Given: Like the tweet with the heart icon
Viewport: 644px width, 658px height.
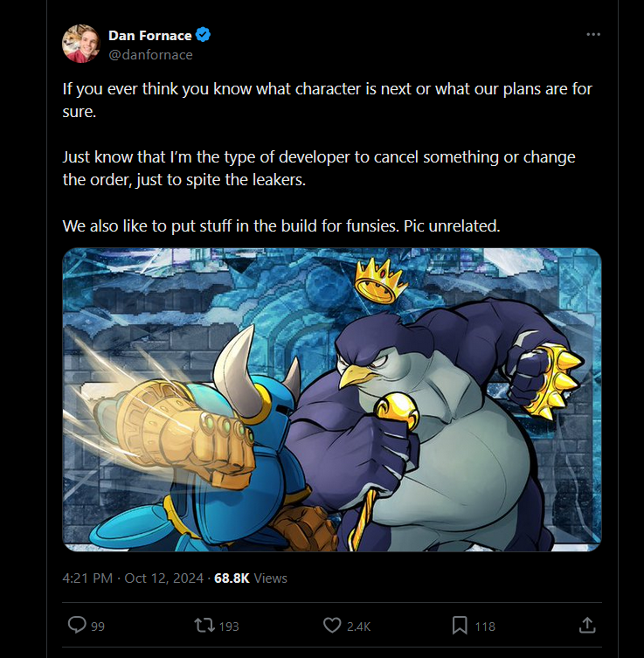Looking at the screenshot, I should (332, 625).
